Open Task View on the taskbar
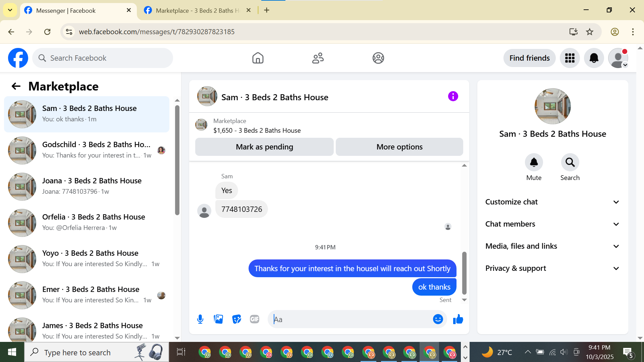This screenshot has height=362, width=644. pos(181,352)
